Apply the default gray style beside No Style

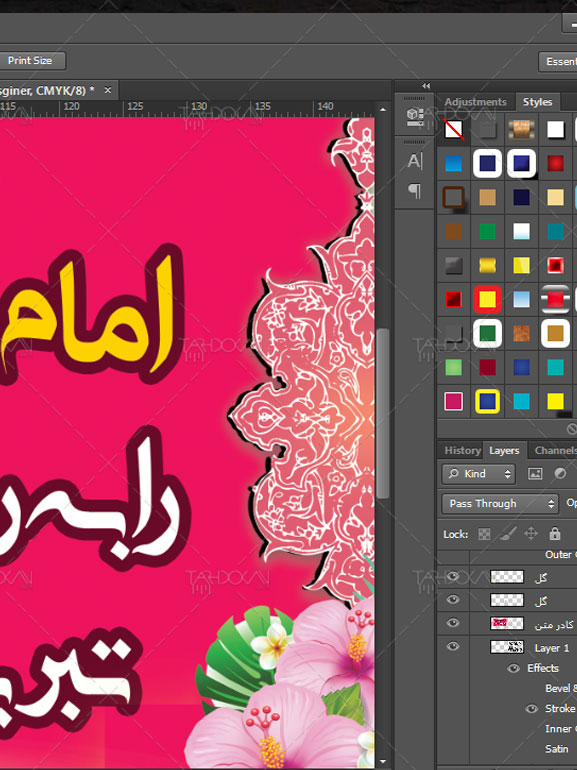(x=487, y=129)
